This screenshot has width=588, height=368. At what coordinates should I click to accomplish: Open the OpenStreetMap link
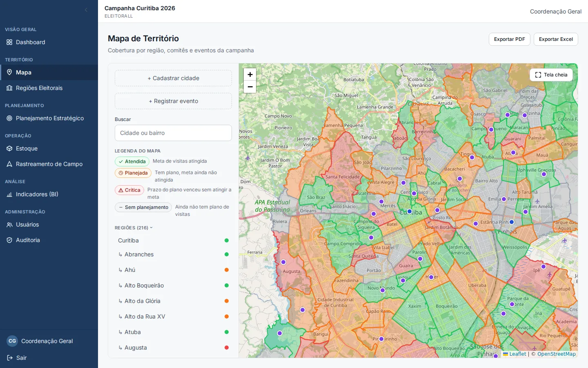[x=557, y=354]
